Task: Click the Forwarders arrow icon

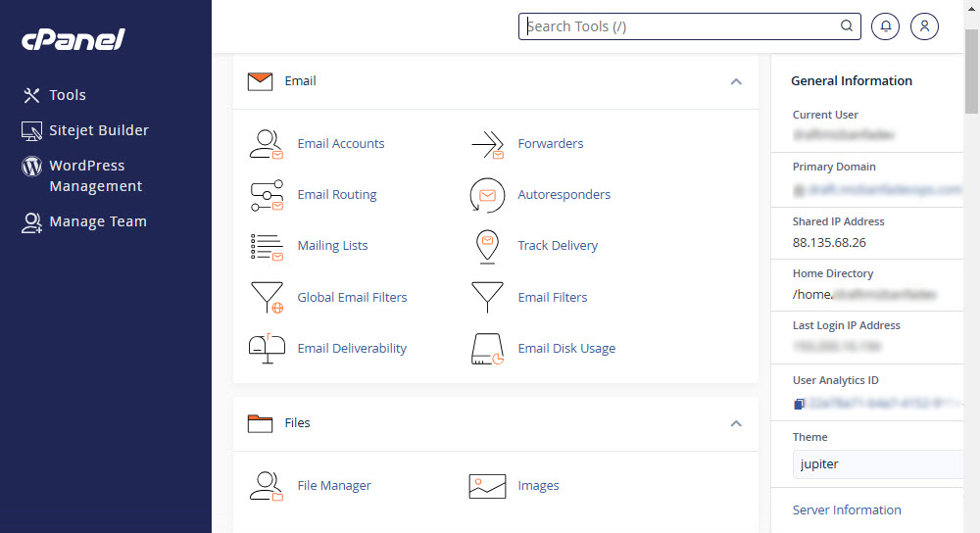Action: (487, 144)
